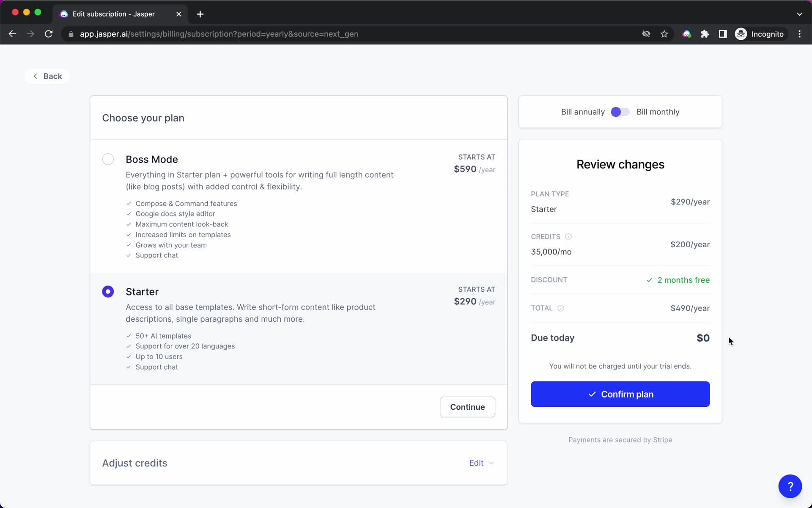Click the Edit link for Adjust credits
This screenshot has height=508, width=812.
point(477,462)
